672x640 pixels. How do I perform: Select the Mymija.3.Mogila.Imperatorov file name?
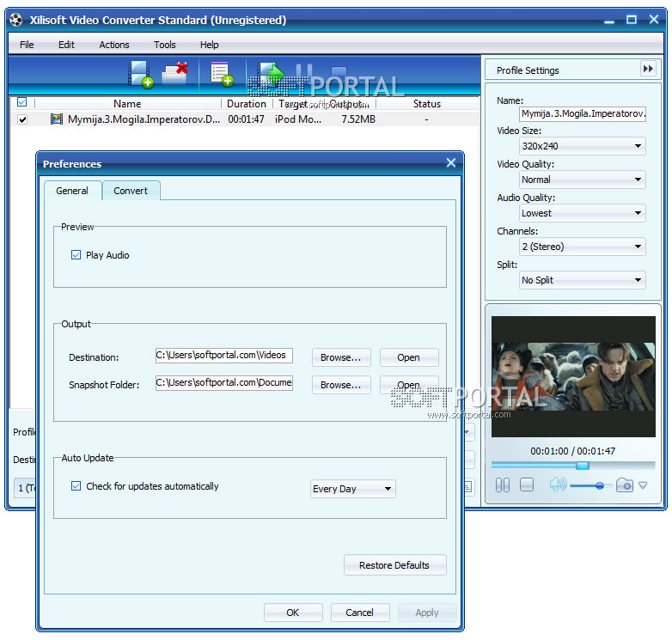click(144, 119)
